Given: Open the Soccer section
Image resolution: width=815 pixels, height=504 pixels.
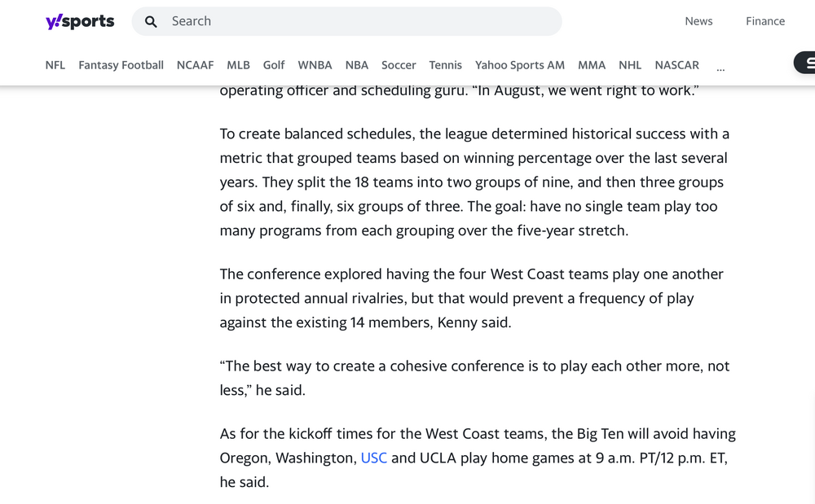Looking at the screenshot, I should (399, 65).
